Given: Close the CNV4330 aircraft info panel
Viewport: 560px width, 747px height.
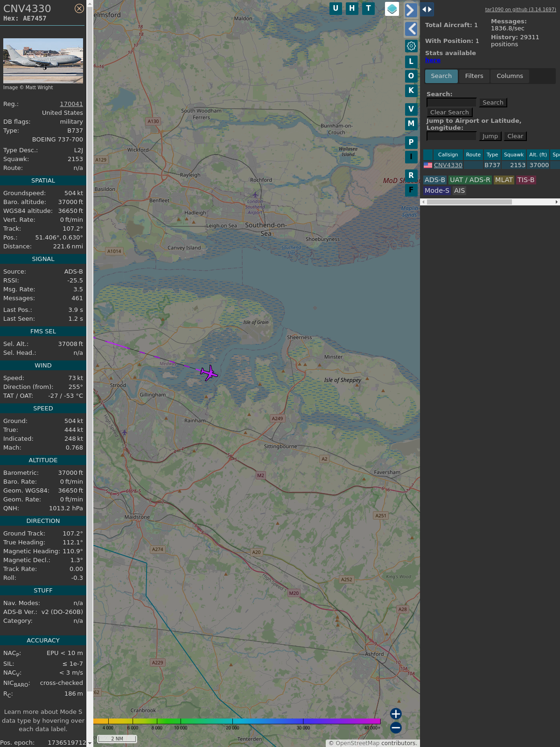Looking at the screenshot, I should [79, 8].
